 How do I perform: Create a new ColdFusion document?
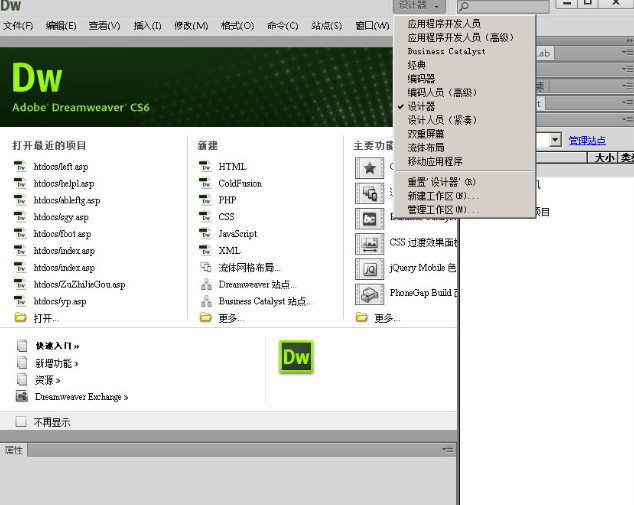240,184
